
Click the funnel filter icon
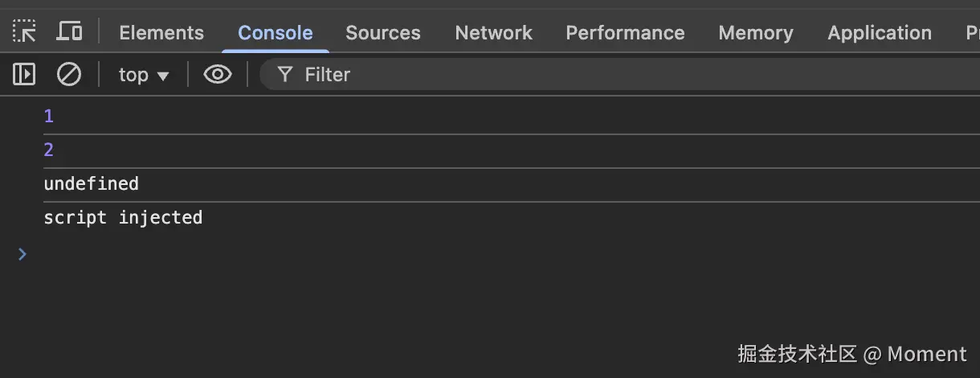click(284, 75)
